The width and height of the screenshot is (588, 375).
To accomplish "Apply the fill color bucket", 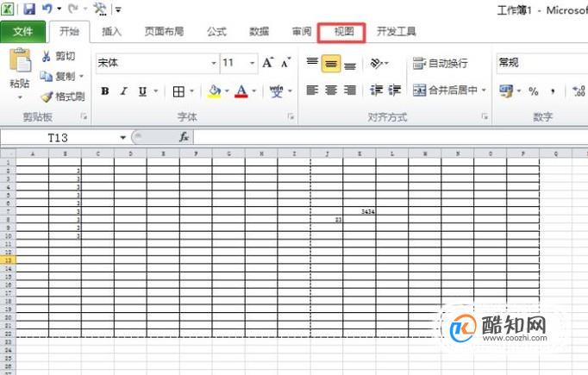I will point(215,91).
